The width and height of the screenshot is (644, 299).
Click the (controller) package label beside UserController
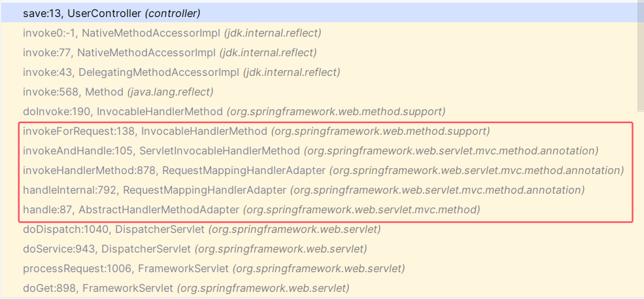[173, 13]
